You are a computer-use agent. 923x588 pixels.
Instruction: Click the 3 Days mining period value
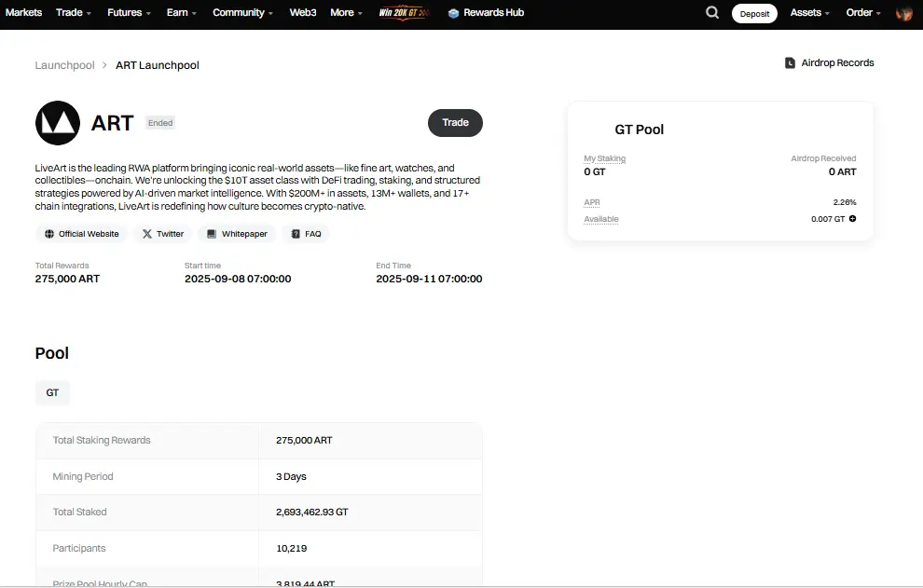pyautogui.click(x=291, y=477)
